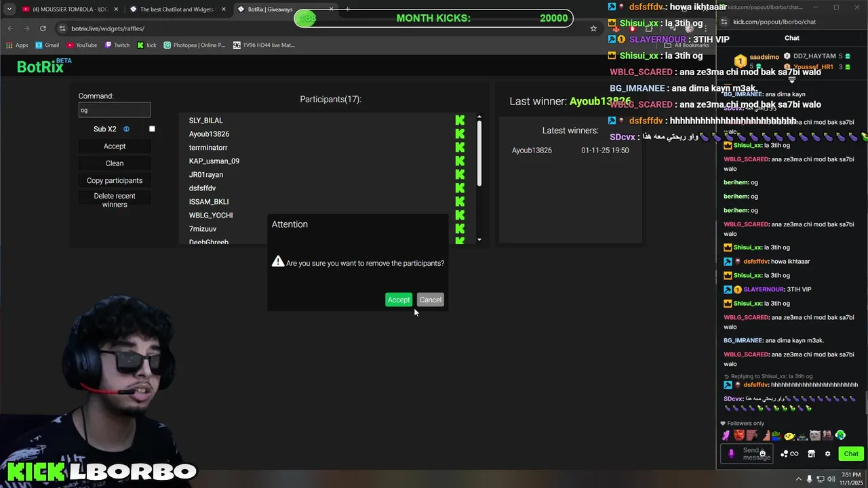
Task: Click the Kick icon beside KAP_usman_09
Action: click(460, 161)
